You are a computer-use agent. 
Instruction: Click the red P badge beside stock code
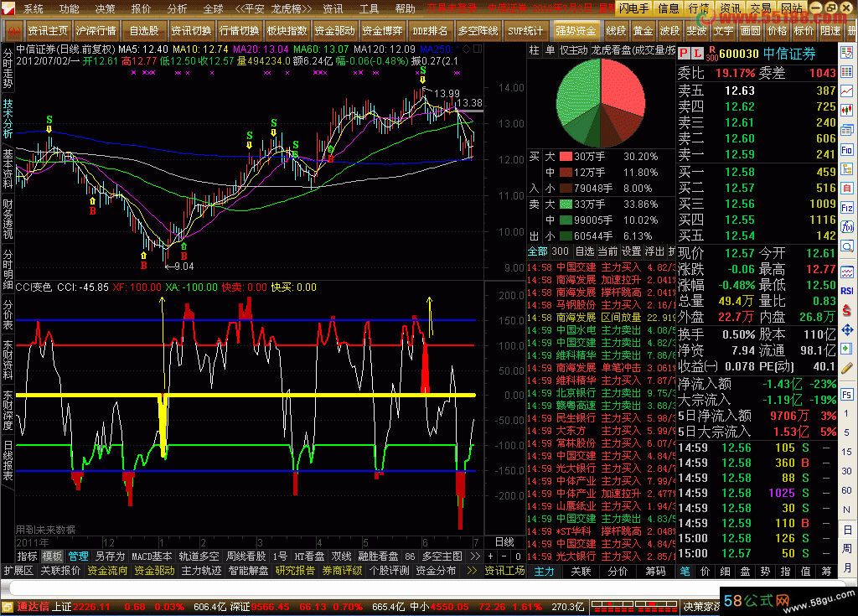coord(684,54)
